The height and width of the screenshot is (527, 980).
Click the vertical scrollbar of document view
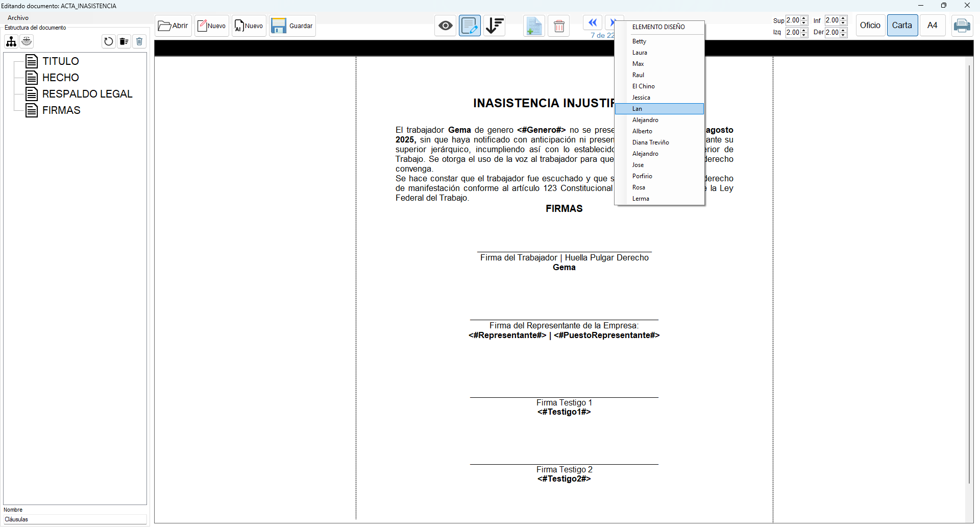pos(969,274)
